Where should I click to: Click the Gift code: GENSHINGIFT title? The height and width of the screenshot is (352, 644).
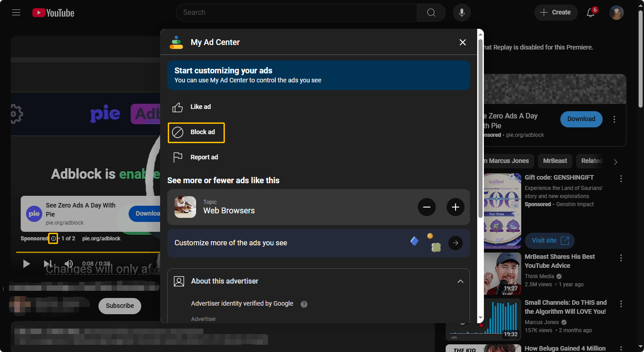(559, 177)
